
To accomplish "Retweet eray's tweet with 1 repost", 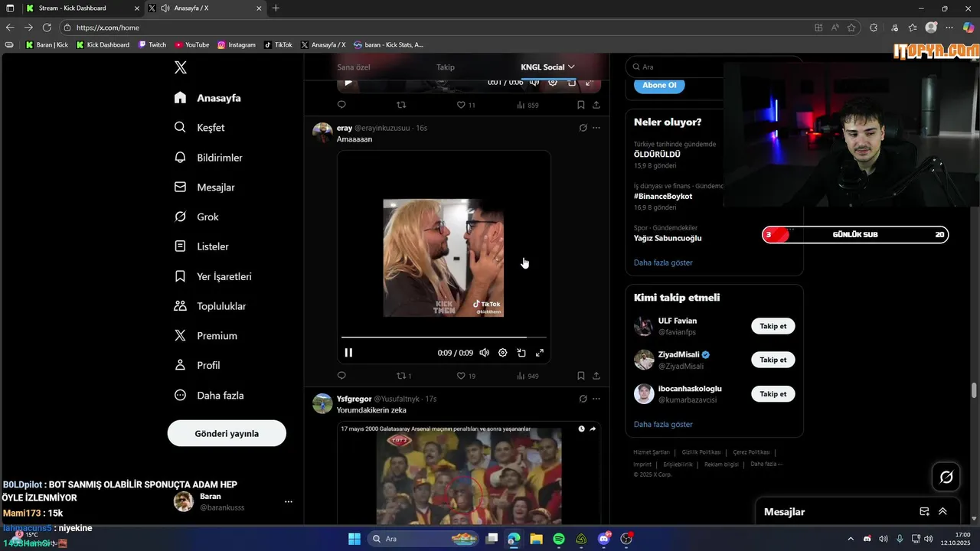I will [403, 376].
